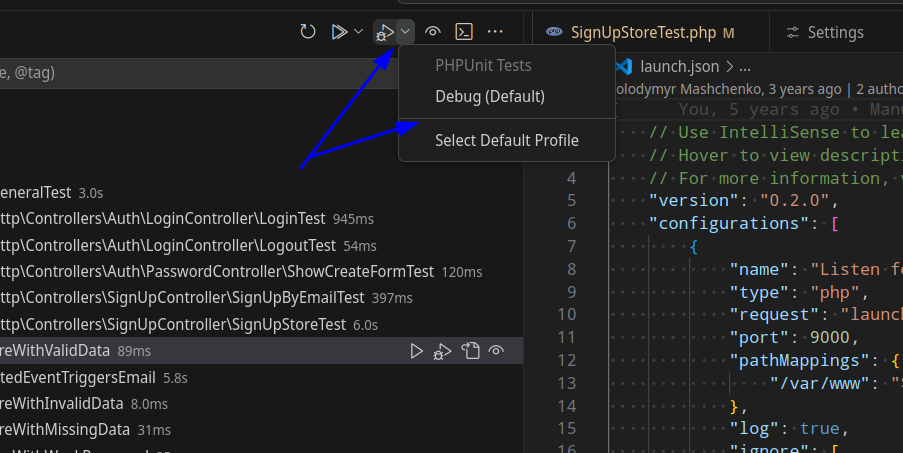Switch to the SignUpStoreTest.php tab

tap(639, 32)
